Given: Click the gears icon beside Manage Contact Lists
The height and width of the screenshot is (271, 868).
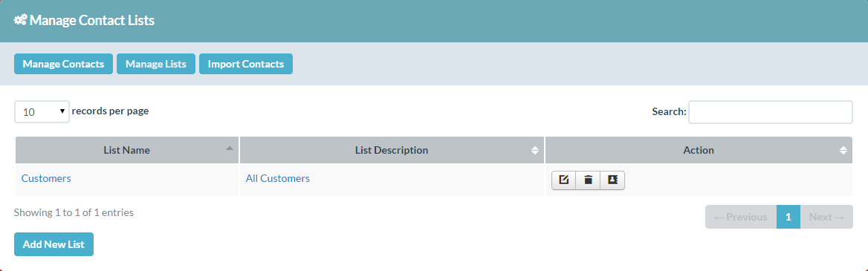Looking at the screenshot, I should coord(21,21).
